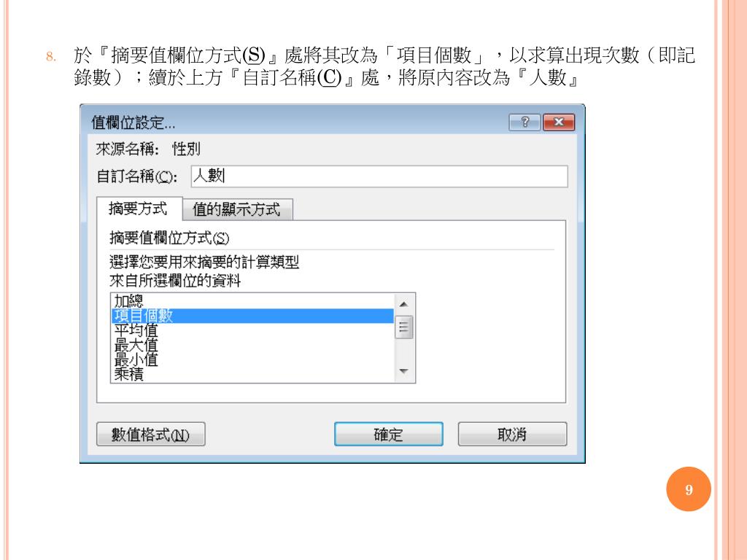This screenshot has width=747, height=560.
Task: Click the list scrollbar up arrow
Action: [404, 304]
